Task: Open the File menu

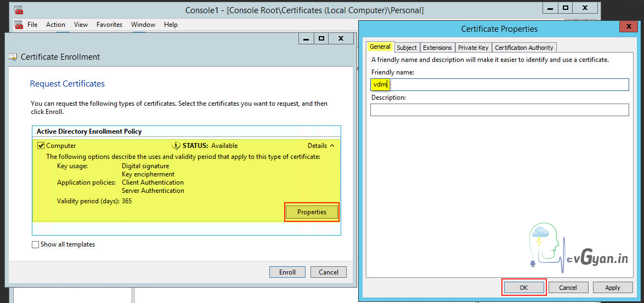Action: (x=32, y=25)
